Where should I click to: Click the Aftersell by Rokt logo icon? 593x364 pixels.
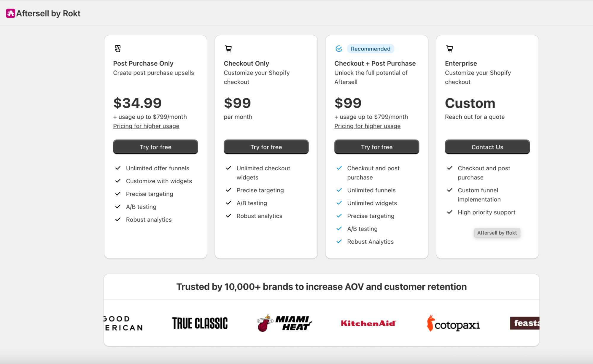[x=10, y=13]
